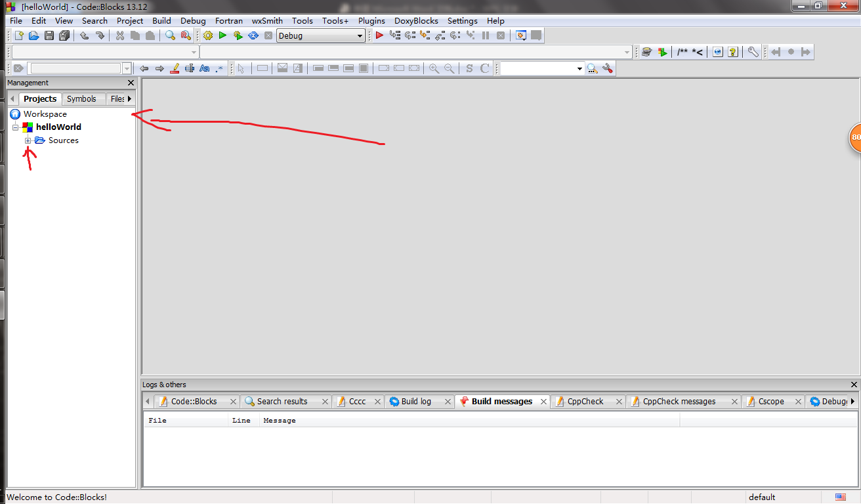Viewport: 861px width, 504px height.
Task: Show more log tabs with right arrow
Action: 852,401
